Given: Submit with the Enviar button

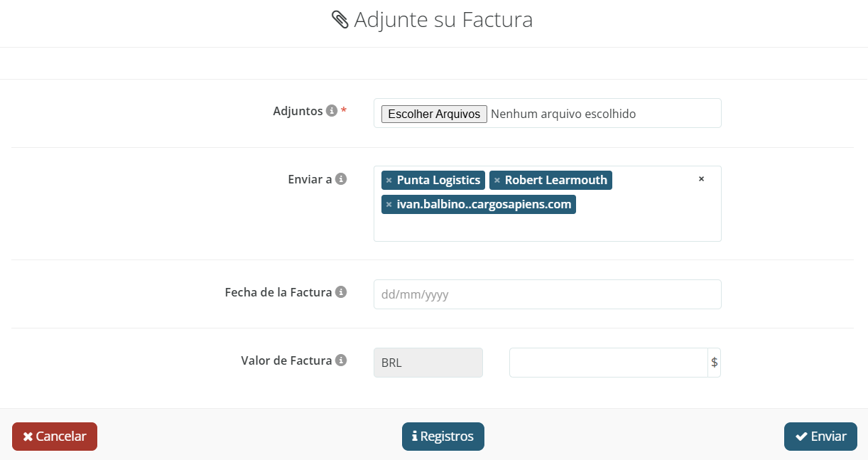Looking at the screenshot, I should [x=820, y=437].
